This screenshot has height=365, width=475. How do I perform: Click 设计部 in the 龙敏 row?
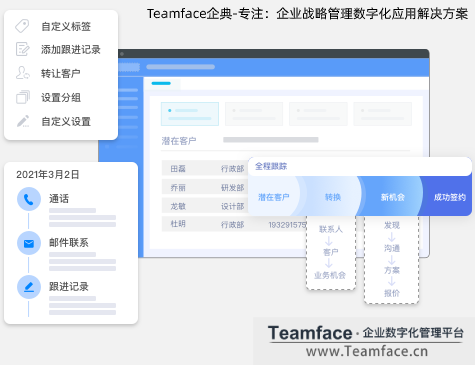point(233,206)
